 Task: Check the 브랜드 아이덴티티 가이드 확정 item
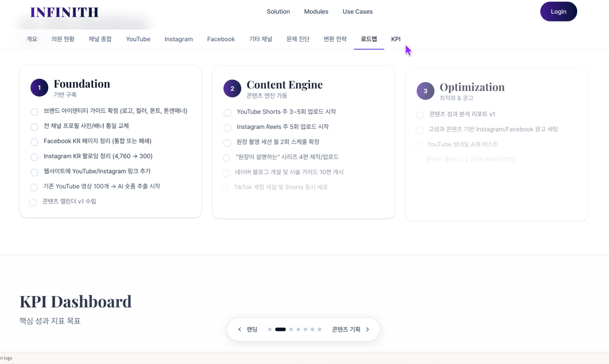click(34, 112)
